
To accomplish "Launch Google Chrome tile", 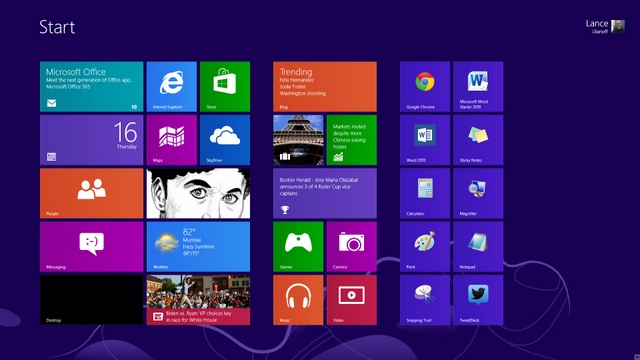I will [x=425, y=87].
